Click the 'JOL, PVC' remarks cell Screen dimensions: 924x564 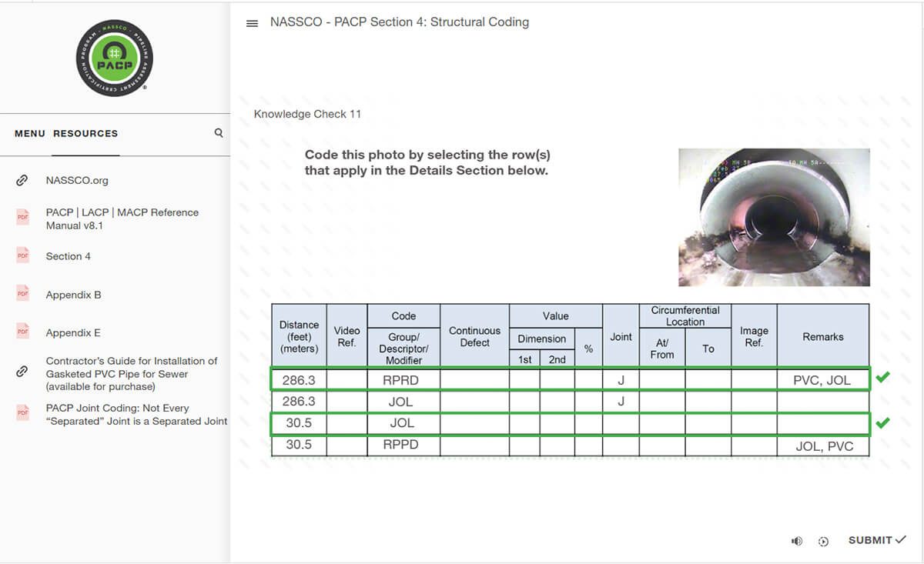point(823,446)
